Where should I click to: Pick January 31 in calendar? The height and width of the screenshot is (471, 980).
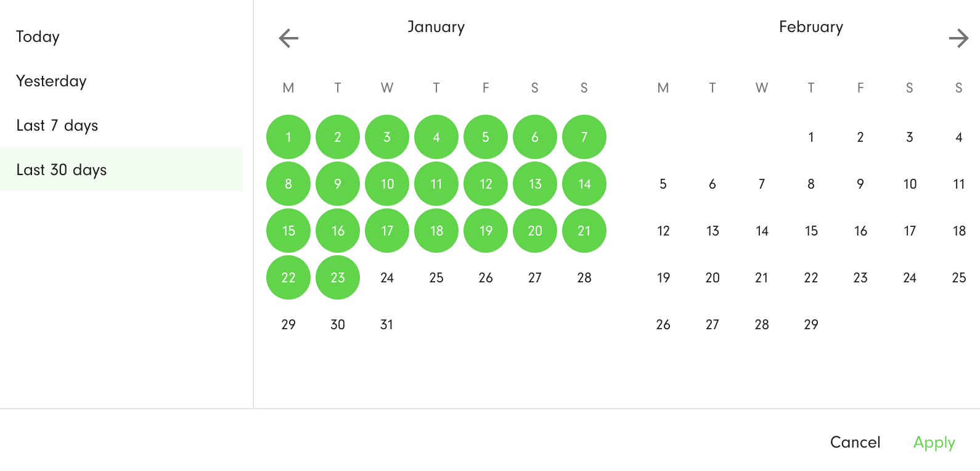pyautogui.click(x=387, y=324)
